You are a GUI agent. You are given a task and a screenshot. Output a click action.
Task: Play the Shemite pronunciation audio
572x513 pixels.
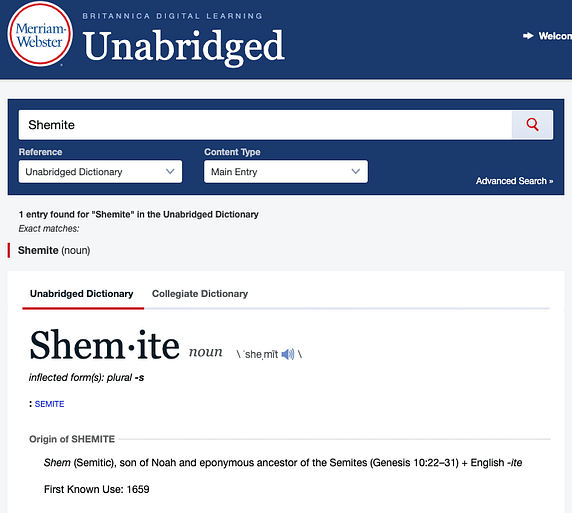click(288, 354)
